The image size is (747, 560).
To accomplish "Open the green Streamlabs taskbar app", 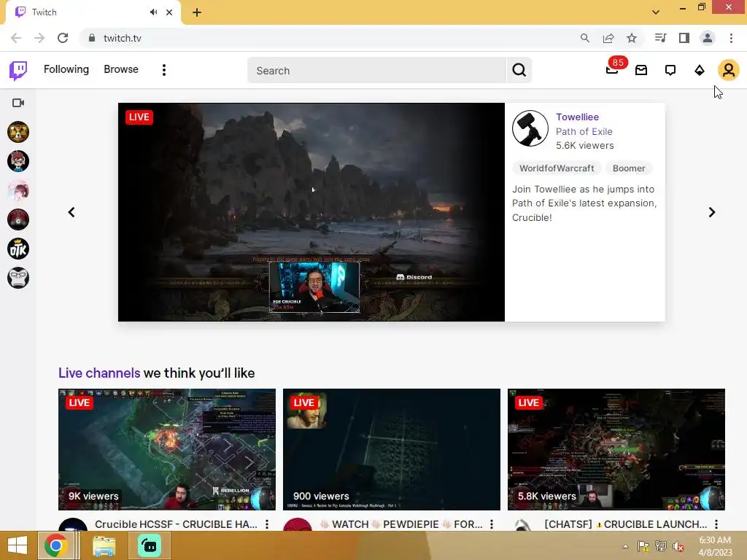I will (x=150, y=545).
